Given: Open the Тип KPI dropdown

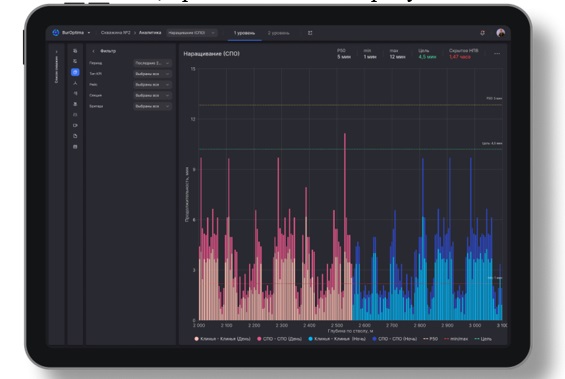Looking at the screenshot, I should (152, 74).
